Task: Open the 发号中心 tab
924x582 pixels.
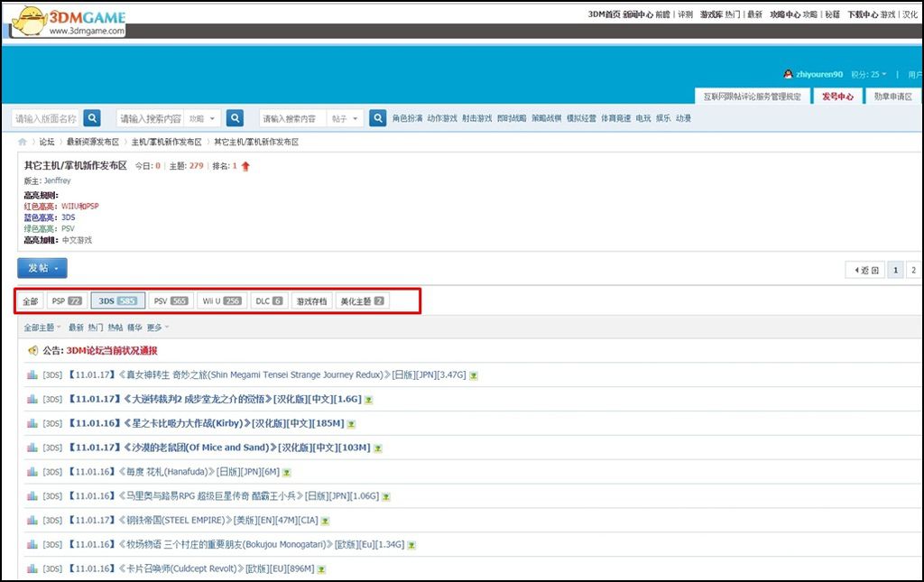Action: point(838,96)
